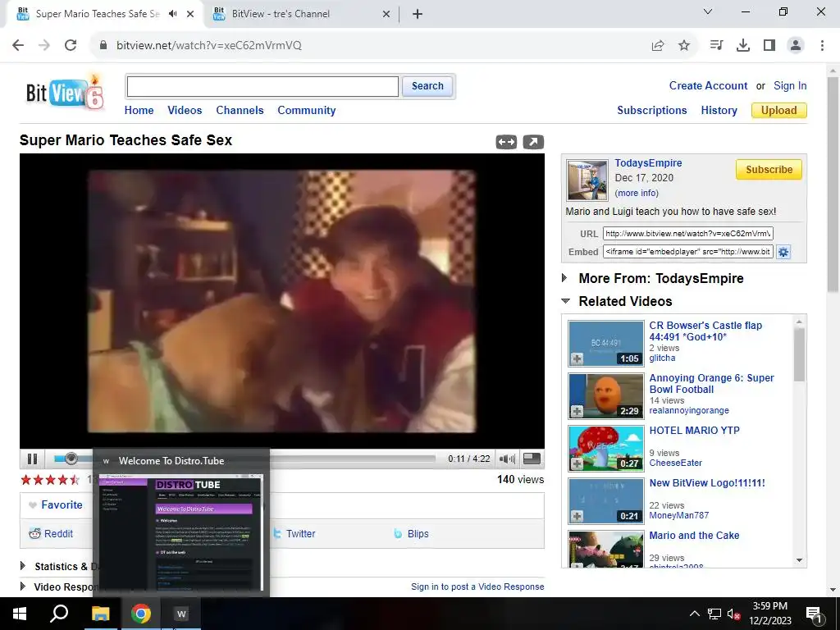This screenshot has height=630, width=840.
Task: Click Chrome share page icon
Action: pyautogui.click(x=658, y=45)
